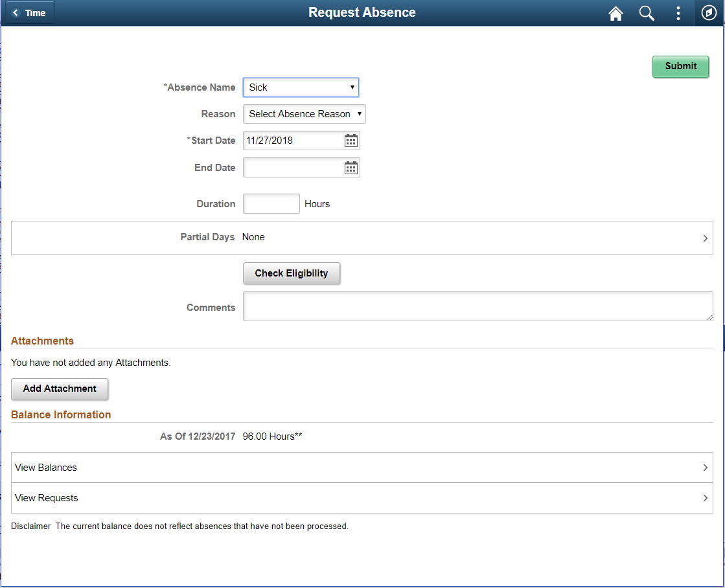725x588 pixels.
Task: Click the Hours label beside Duration
Action: pos(317,204)
